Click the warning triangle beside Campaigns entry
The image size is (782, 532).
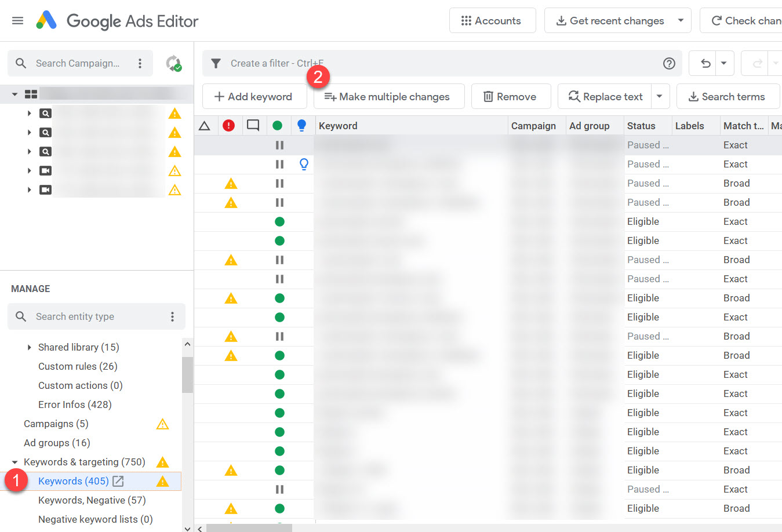click(162, 424)
